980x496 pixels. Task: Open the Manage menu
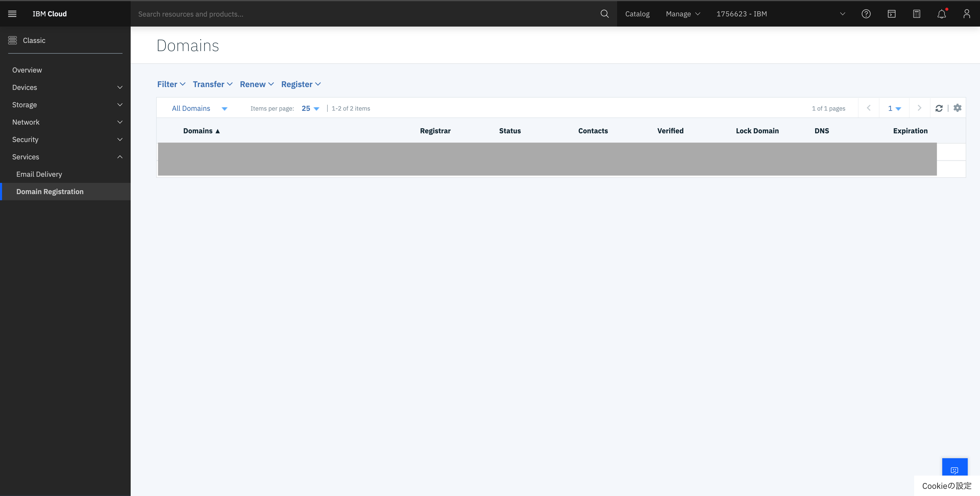[x=682, y=14]
